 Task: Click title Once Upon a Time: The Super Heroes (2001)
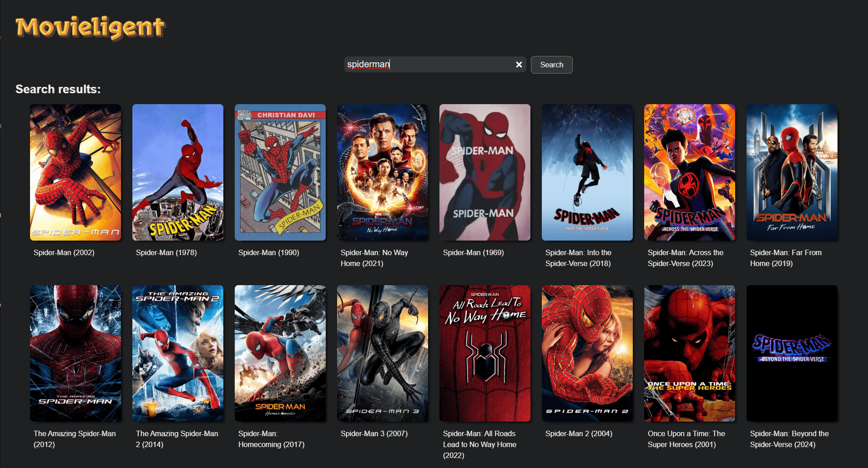click(x=686, y=439)
